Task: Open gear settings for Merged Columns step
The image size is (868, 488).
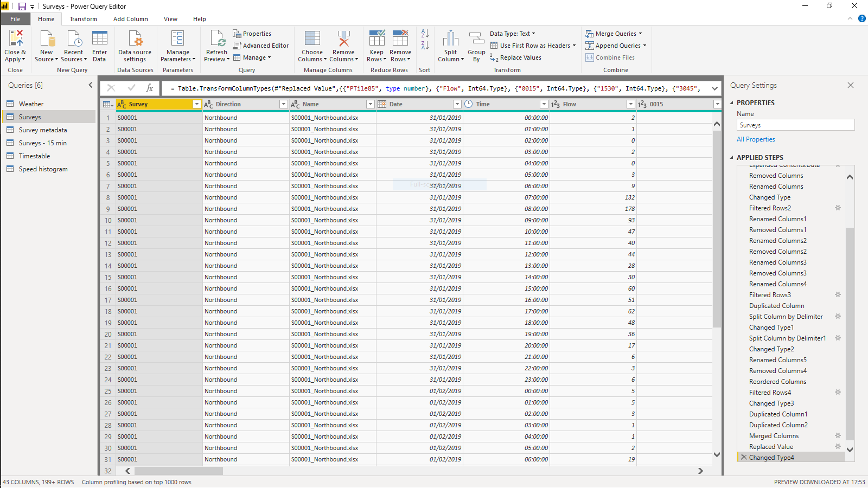Action: [x=838, y=435]
